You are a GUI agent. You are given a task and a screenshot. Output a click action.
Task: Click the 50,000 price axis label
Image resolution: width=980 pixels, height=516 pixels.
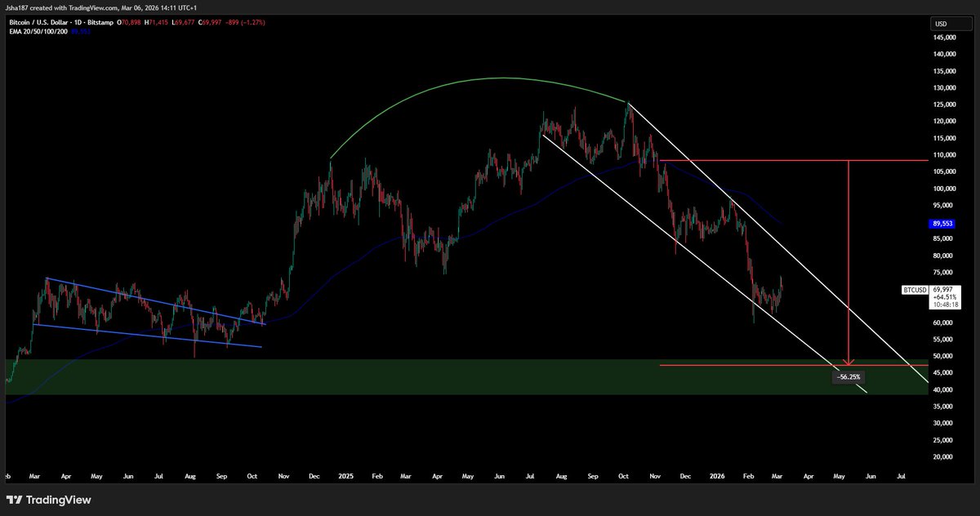(x=942, y=357)
